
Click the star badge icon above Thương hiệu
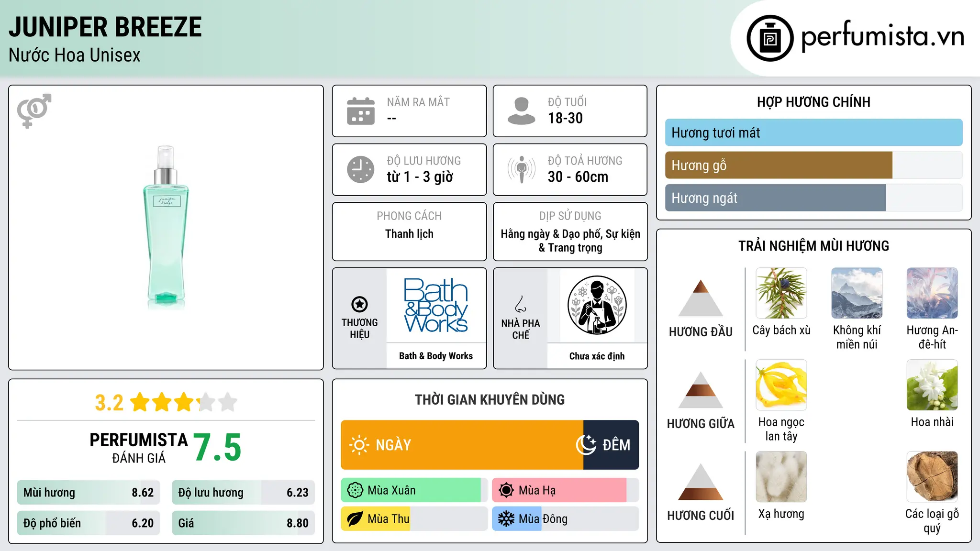tap(359, 304)
